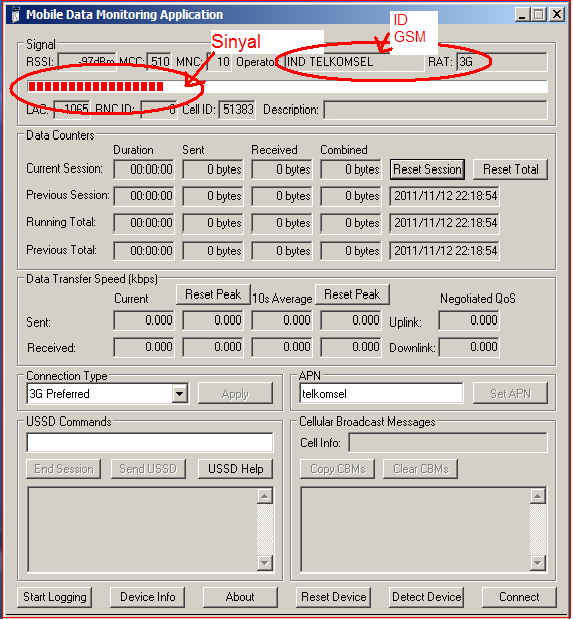Viewport: 573px width, 619px height.
Task: Click the USSD Commands input box
Action: [x=150, y=443]
